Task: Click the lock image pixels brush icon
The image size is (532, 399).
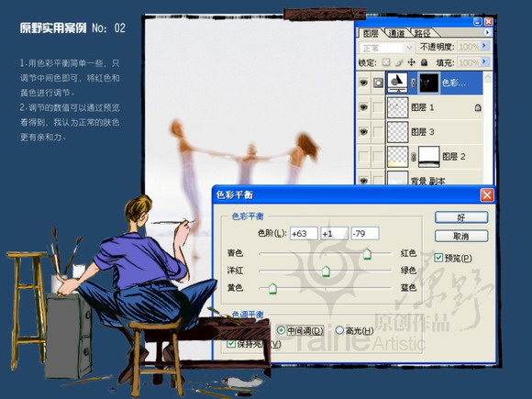Action: coord(399,62)
